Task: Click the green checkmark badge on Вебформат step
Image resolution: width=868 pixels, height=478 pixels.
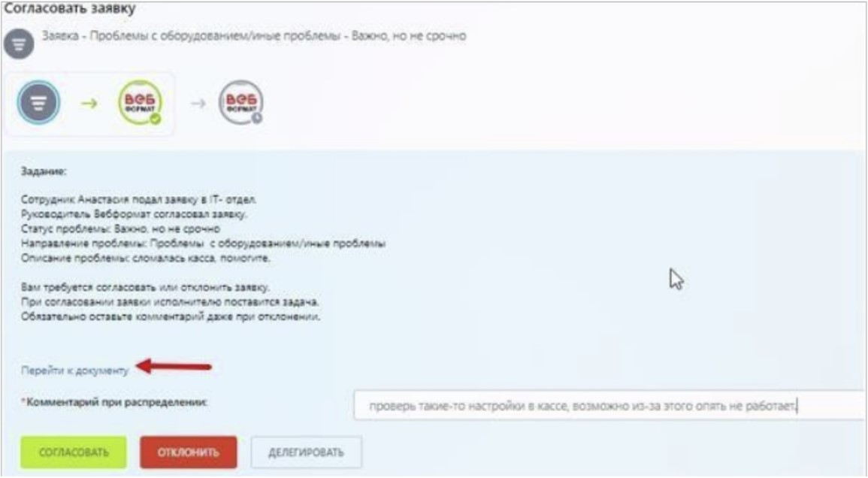Action: [156, 119]
